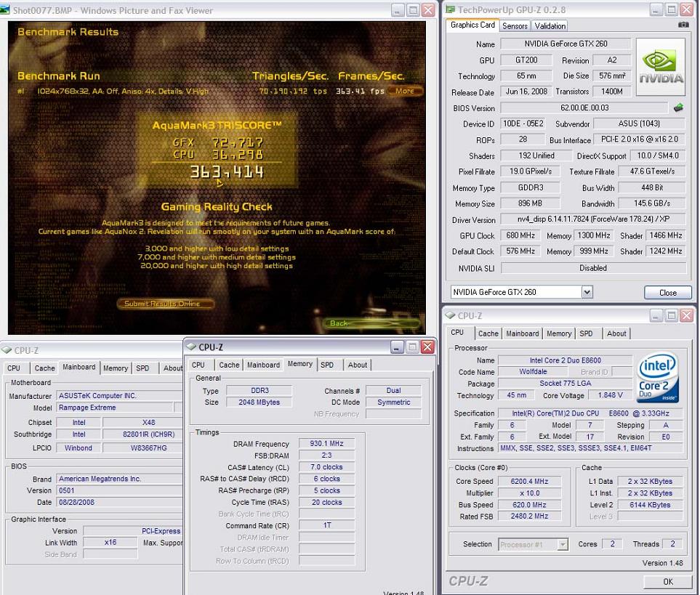Viewport: 700px width, 595px height.
Task: Click the Intel Core 2 Duo E8600 name value
Action: pos(566,360)
